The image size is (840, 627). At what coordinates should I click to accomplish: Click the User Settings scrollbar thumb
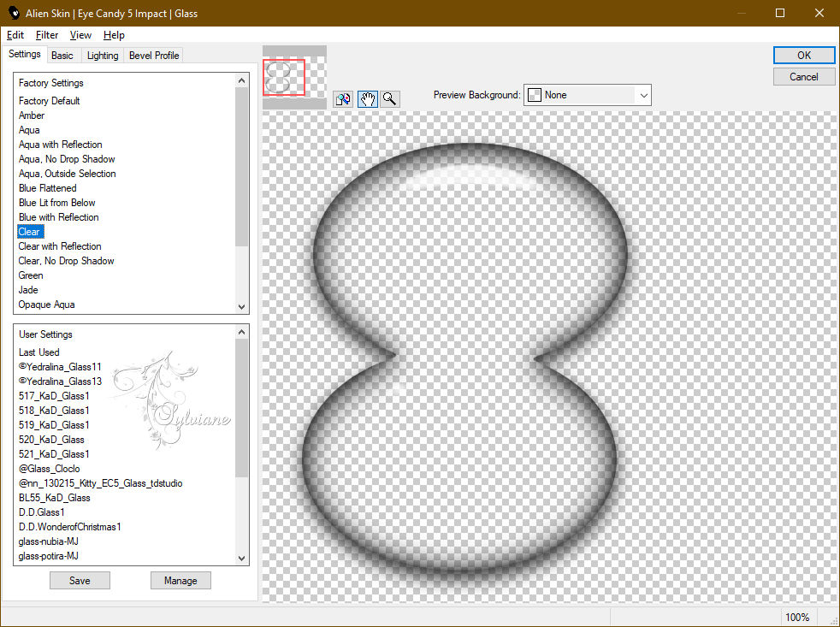(x=241, y=407)
